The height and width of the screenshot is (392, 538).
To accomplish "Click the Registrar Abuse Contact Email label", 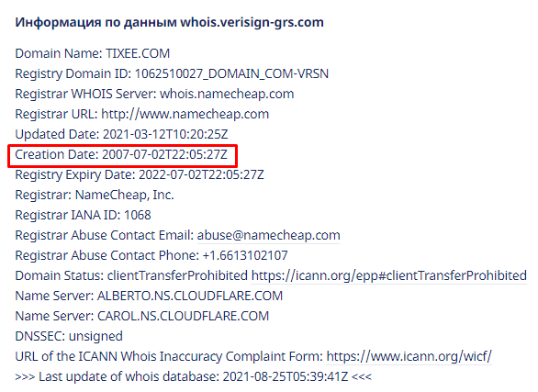I will point(105,236).
